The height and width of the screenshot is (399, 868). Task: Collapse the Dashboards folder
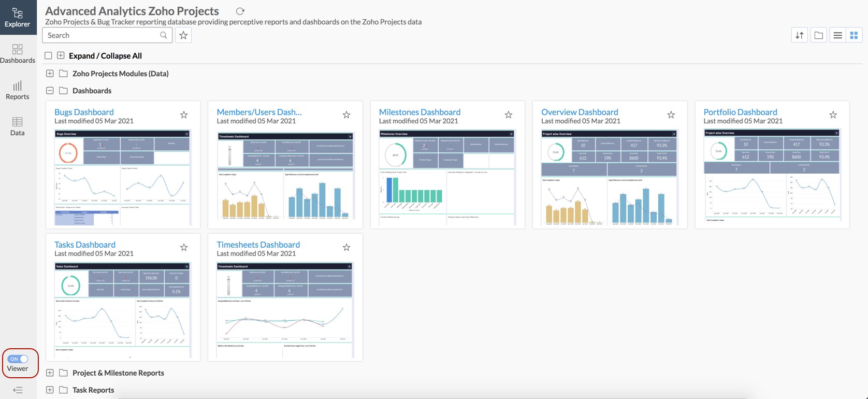pyautogui.click(x=50, y=91)
